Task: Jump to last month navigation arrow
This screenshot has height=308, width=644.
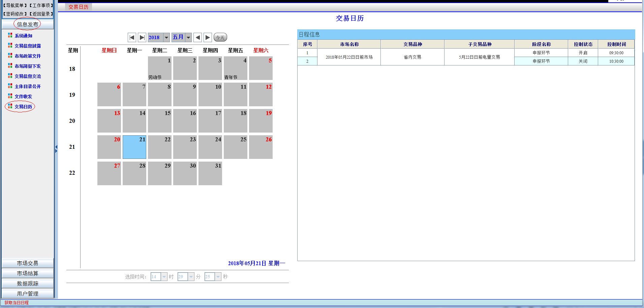Action: pos(142,37)
